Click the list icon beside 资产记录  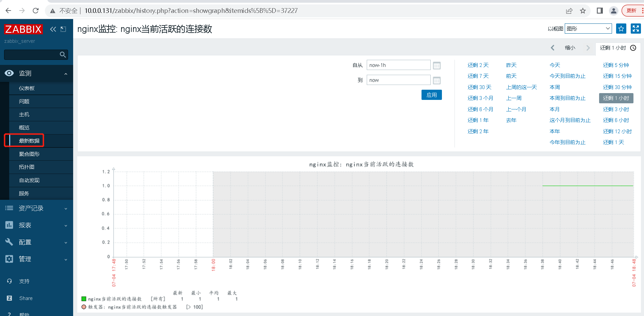(9, 208)
